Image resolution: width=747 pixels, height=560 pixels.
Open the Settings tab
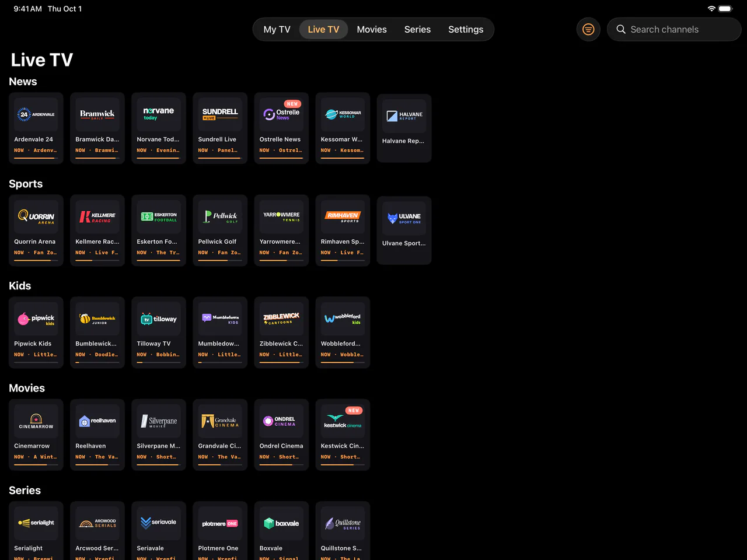[x=466, y=29]
